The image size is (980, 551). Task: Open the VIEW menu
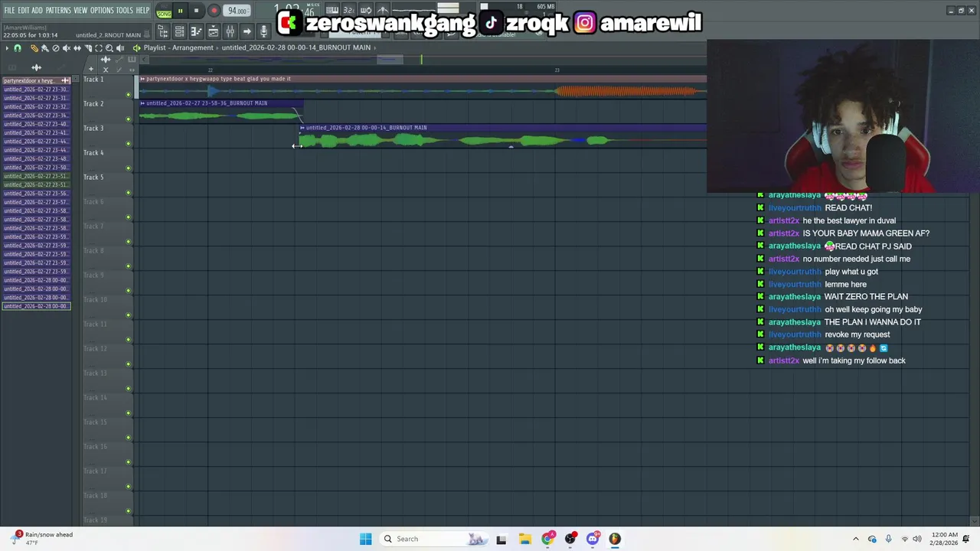80,10
